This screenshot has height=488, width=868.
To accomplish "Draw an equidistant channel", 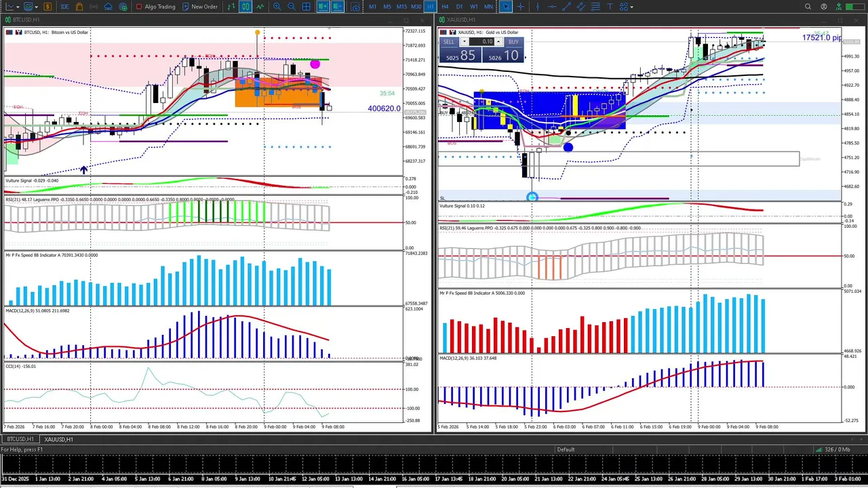I will click(x=581, y=7).
